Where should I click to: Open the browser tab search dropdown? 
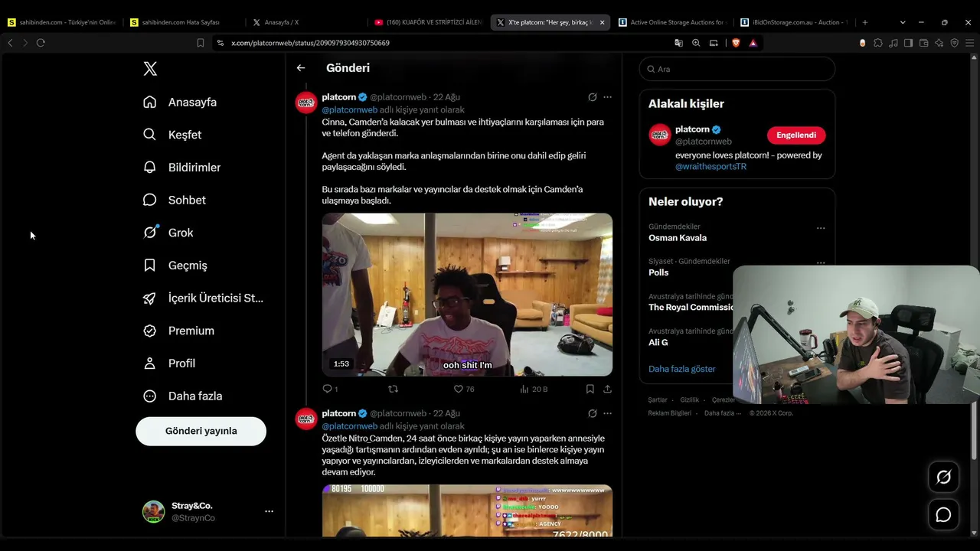pyautogui.click(x=903, y=22)
